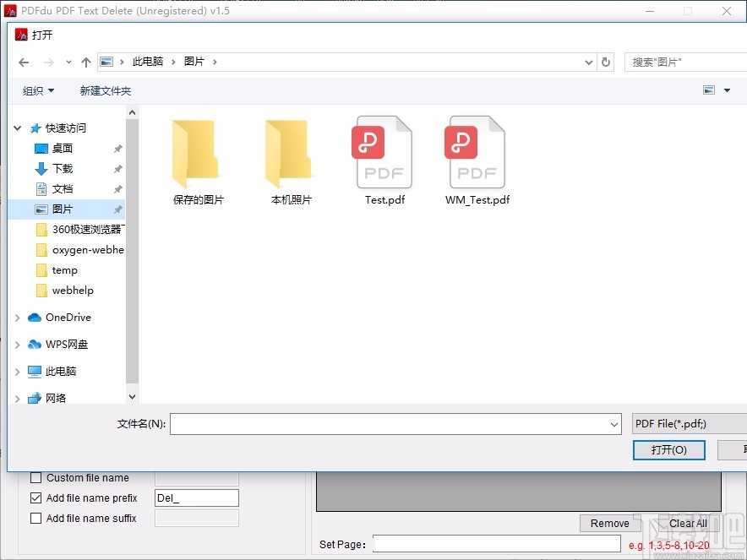Click the up to parent folder arrow
This screenshot has height=560, width=747.
pyautogui.click(x=86, y=62)
